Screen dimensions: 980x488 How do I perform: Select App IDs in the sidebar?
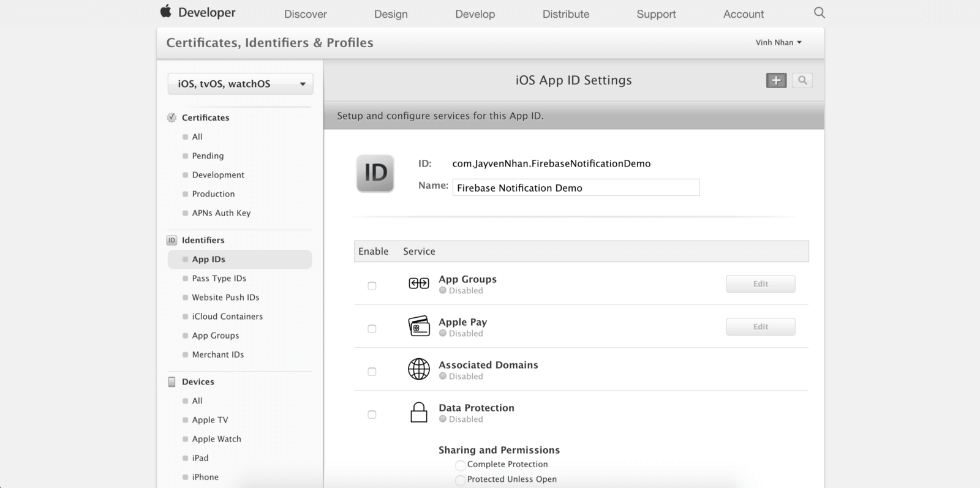pyautogui.click(x=239, y=259)
